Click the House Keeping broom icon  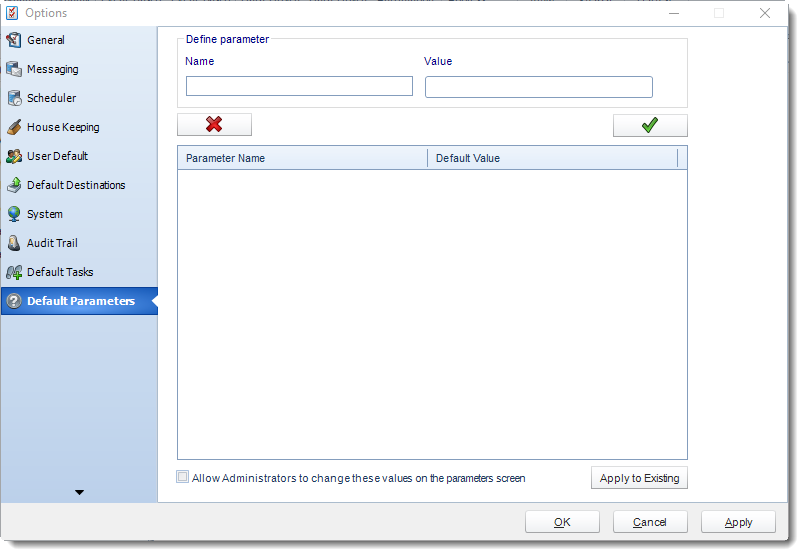14,127
